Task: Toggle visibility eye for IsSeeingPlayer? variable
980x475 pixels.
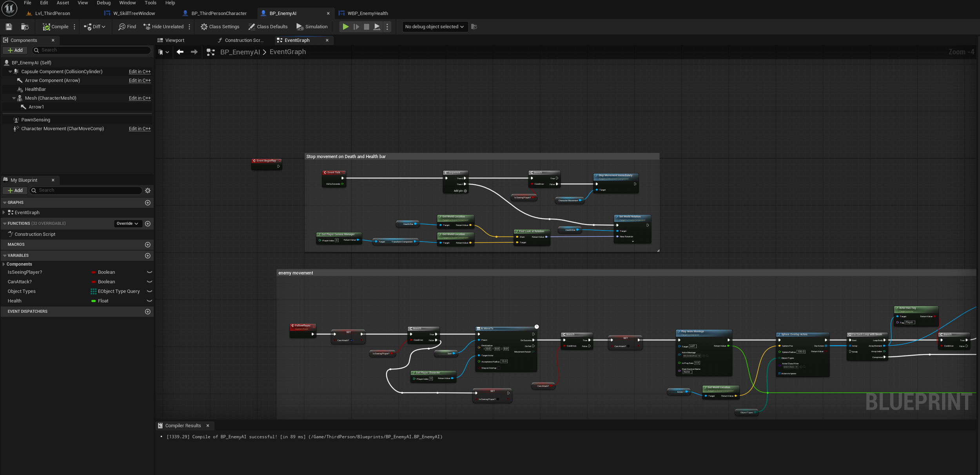Action: (149, 272)
